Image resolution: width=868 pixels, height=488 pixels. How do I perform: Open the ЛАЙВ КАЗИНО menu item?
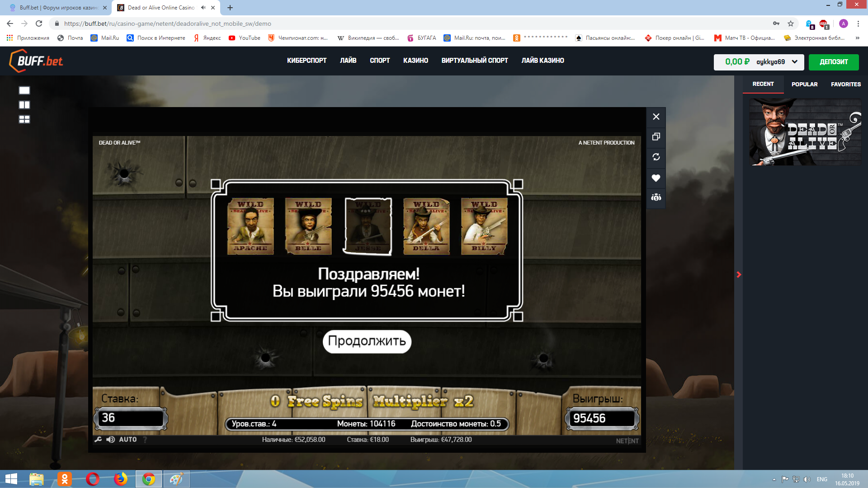[x=542, y=61]
